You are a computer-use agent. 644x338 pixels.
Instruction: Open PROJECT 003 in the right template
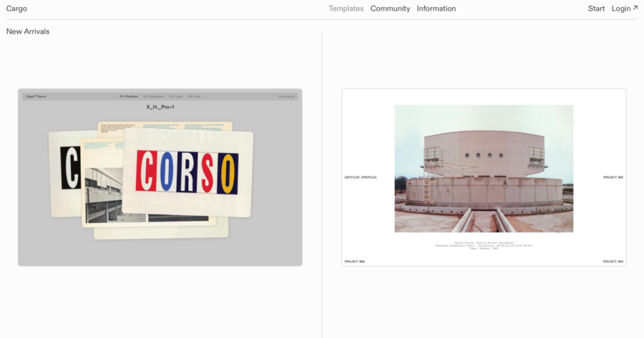point(613,262)
